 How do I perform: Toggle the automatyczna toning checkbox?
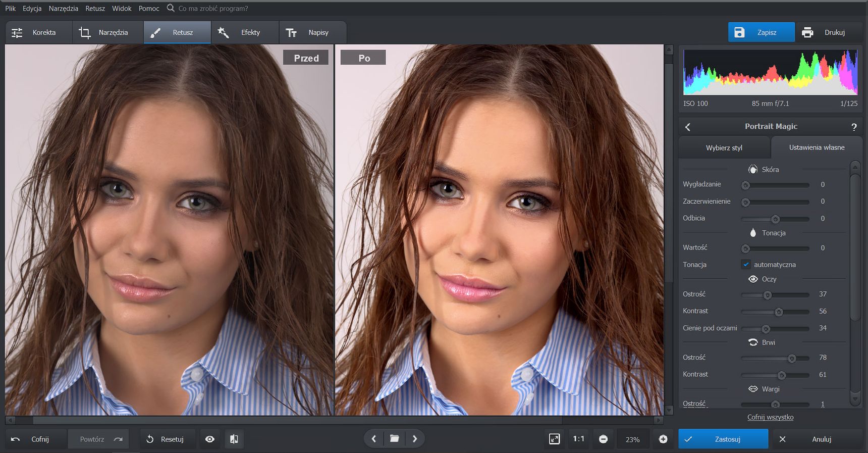(x=746, y=264)
